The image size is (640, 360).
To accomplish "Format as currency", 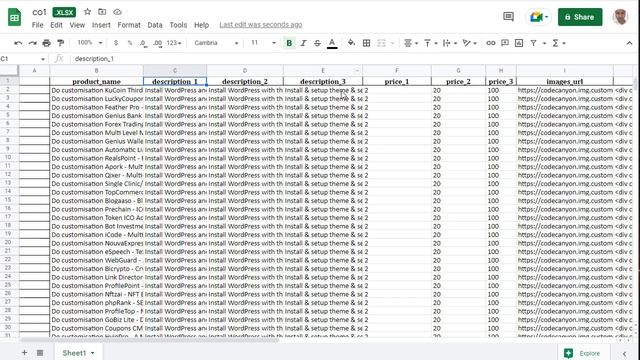I will (116, 43).
